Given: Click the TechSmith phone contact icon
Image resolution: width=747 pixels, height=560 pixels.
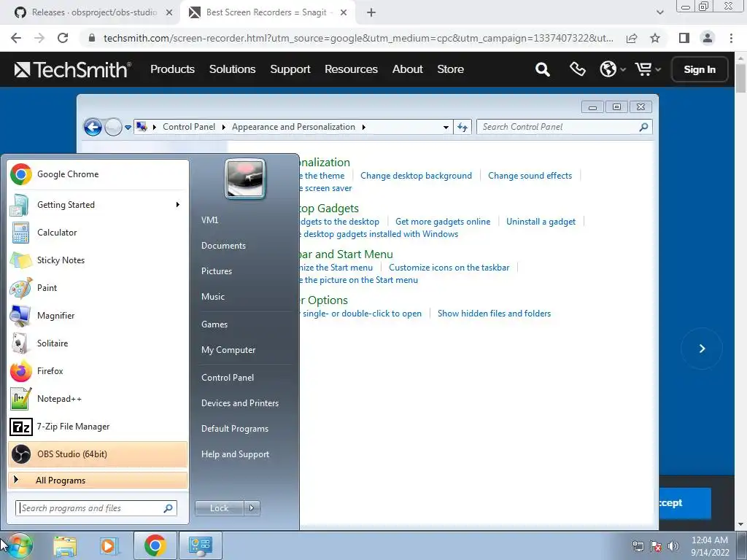Looking at the screenshot, I should pos(578,69).
